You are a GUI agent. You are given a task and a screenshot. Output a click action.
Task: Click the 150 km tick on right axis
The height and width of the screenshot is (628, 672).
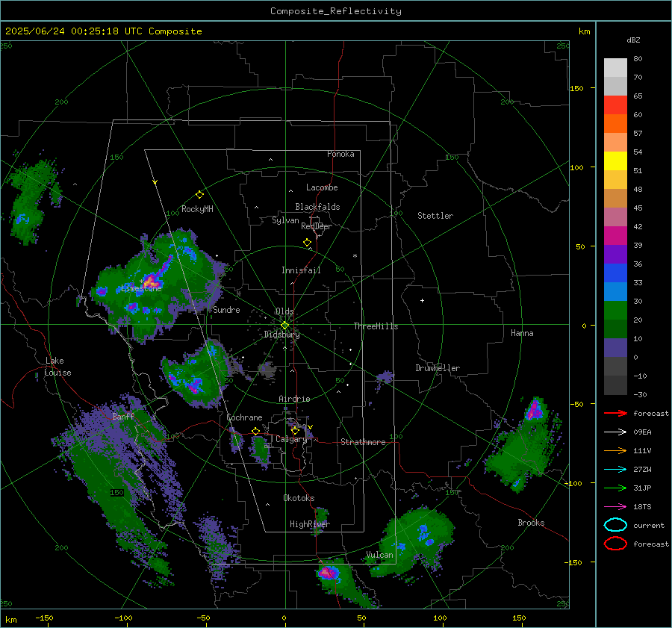pyautogui.click(x=577, y=88)
